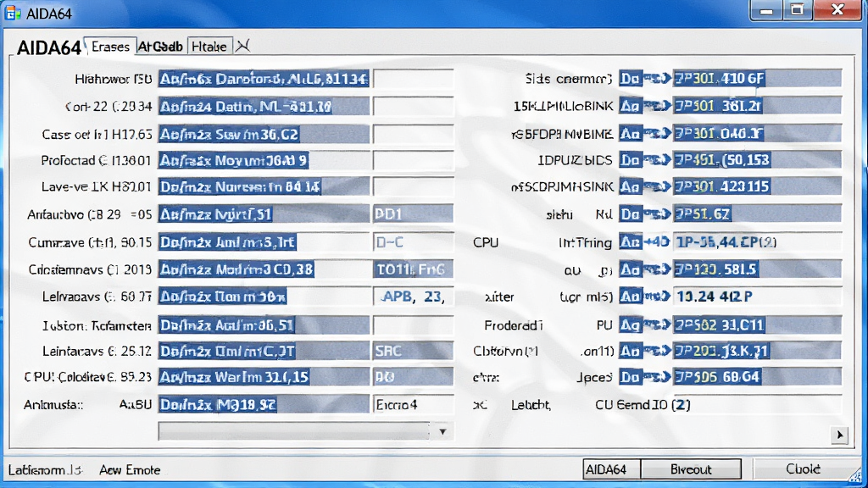This screenshot has height=488, width=868.
Task: Click the Ag button in the 15KLPI1LIoBINK row
Action: tap(631, 106)
